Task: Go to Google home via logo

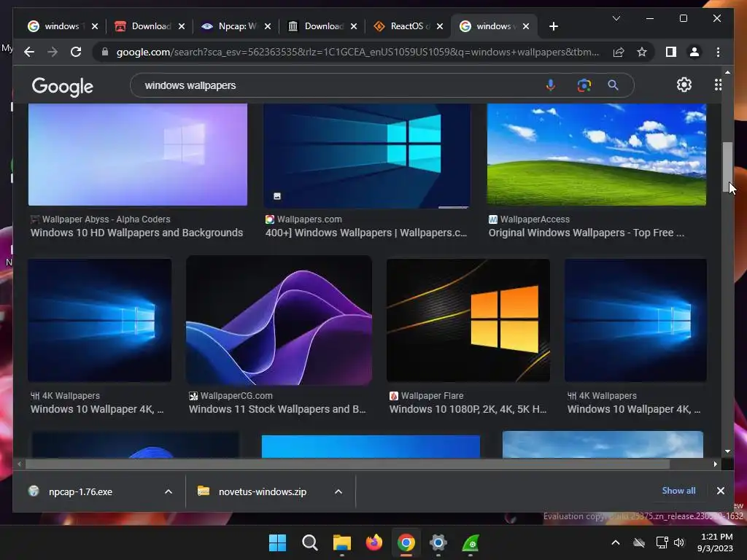Action: tap(63, 87)
